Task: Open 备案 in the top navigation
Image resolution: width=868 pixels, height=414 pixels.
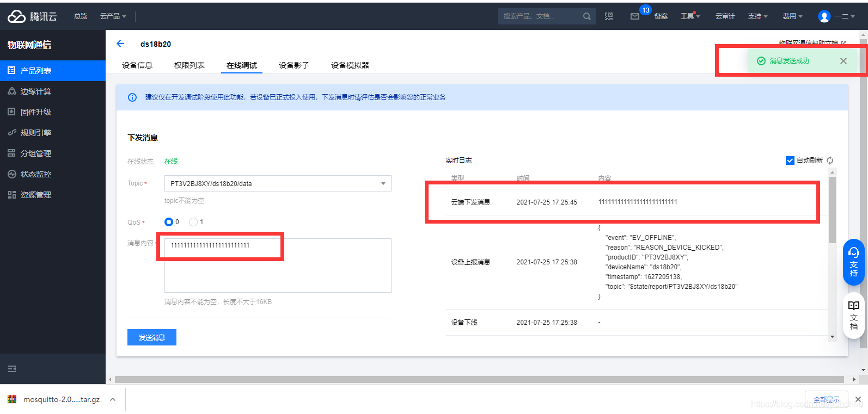Action: pos(661,16)
